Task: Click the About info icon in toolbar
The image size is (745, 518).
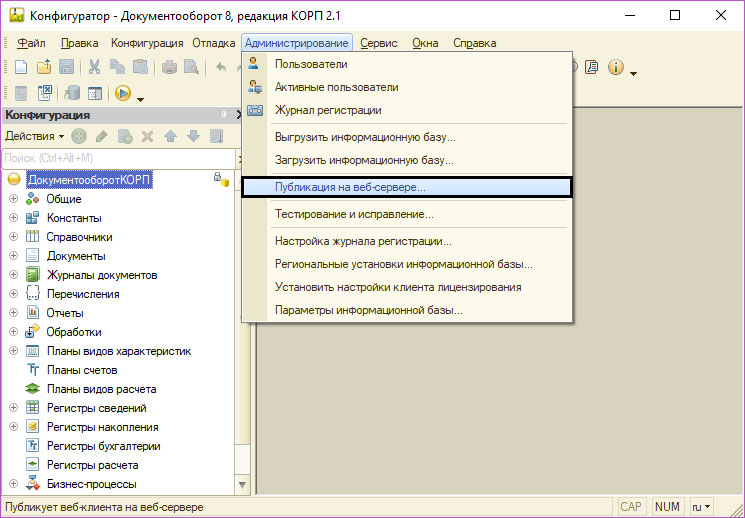Action: 615,68
